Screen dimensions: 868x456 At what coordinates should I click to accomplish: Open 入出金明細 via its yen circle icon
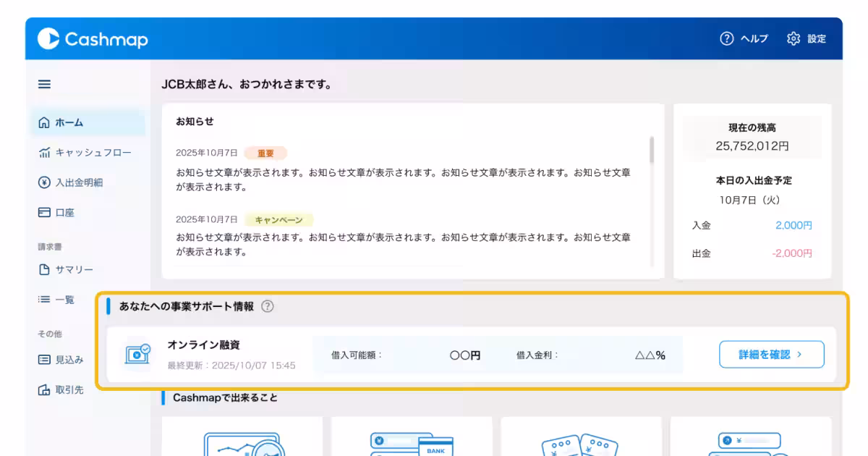43,182
